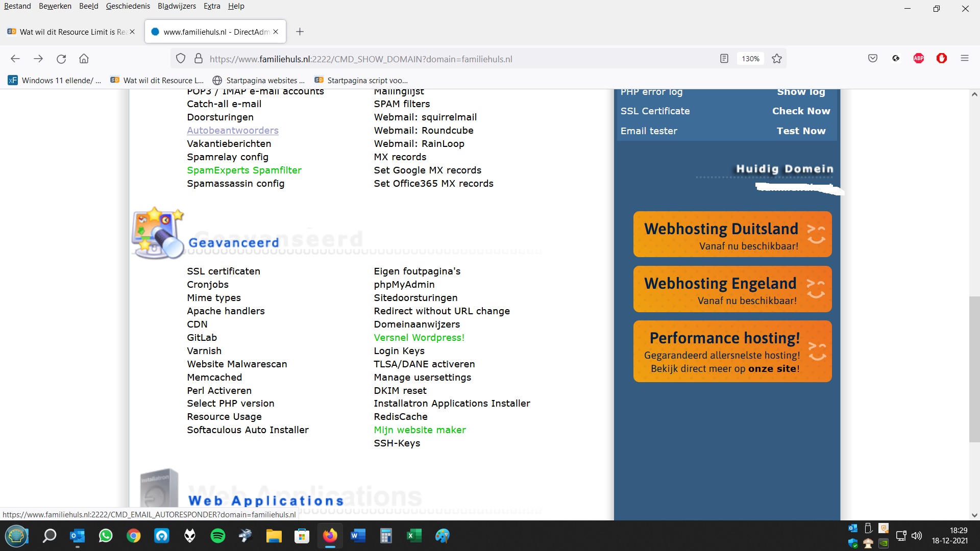Reload the current page
This screenshot has width=980, height=551.
tap(61, 59)
